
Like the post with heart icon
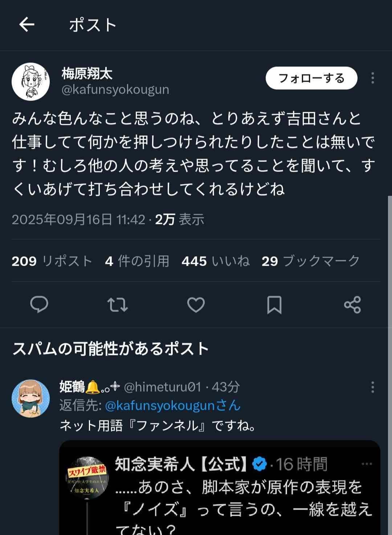(x=196, y=305)
